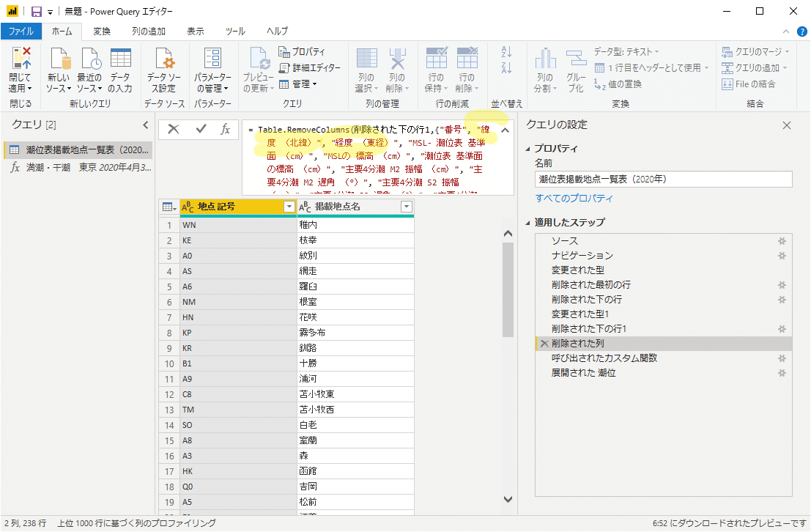Image resolution: width=811 pixels, height=532 pixels.
Task: Open Advanced Editor (詳細エディター)
Action: (x=310, y=68)
